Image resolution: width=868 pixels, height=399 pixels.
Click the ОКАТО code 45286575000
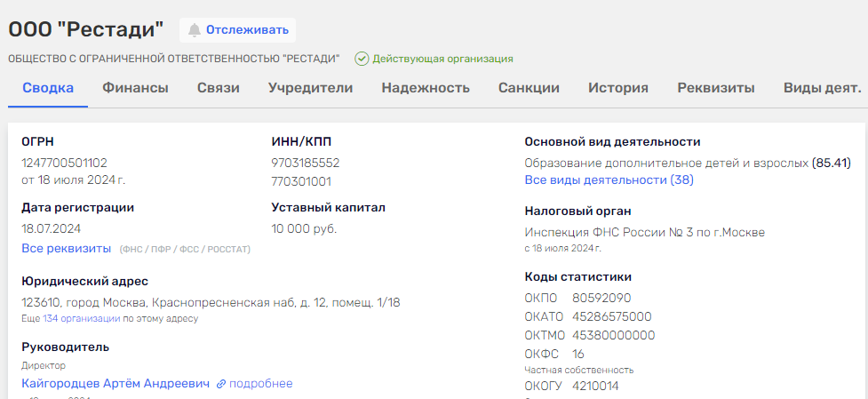pyautogui.click(x=612, y=317)
